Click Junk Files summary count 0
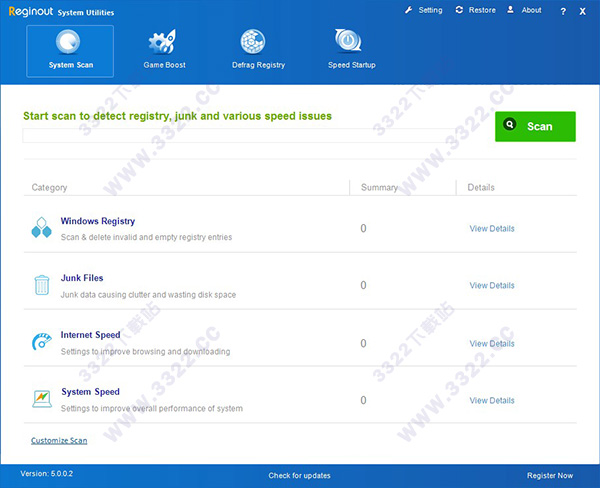 [x=363, y=286]
